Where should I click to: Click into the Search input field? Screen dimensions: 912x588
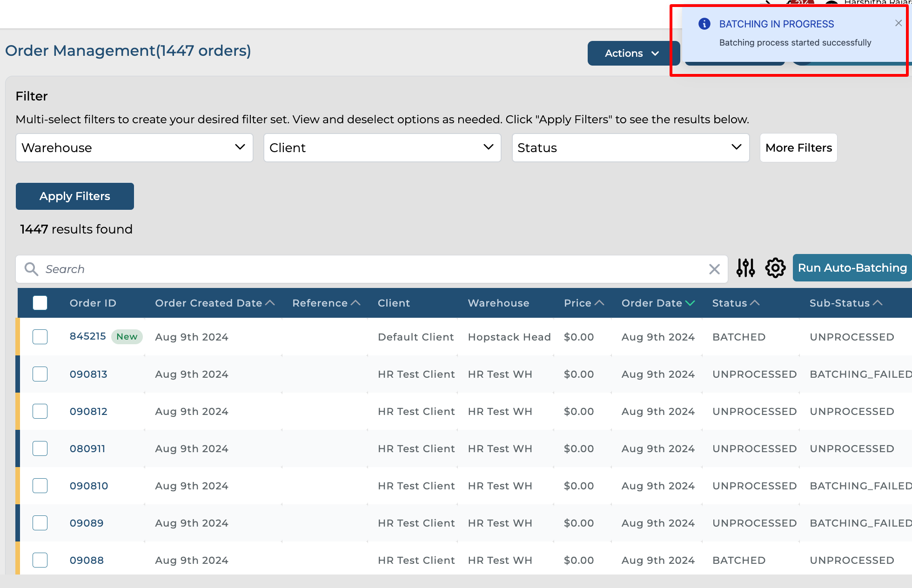pos(372,269)
